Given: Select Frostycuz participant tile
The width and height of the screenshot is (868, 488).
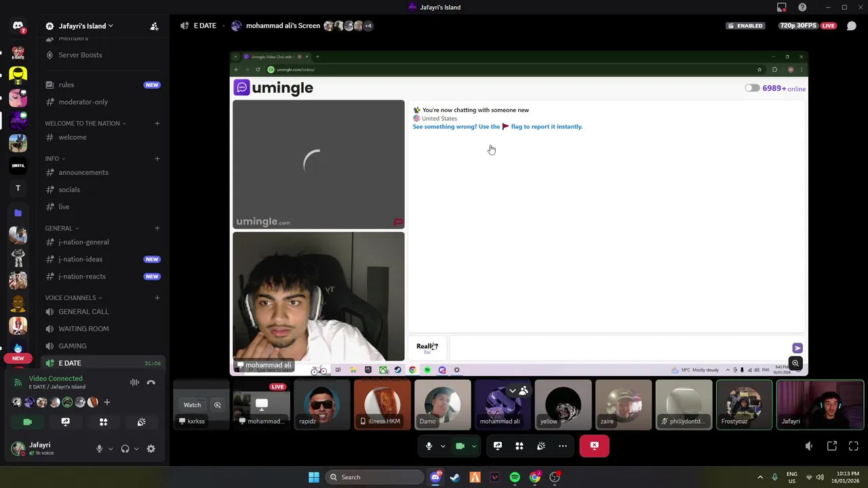Looking at the screenshot, I should tap(744, 405).
